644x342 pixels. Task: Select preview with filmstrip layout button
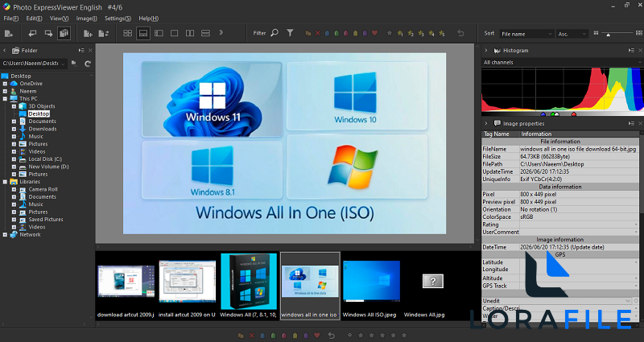(143, 33)
